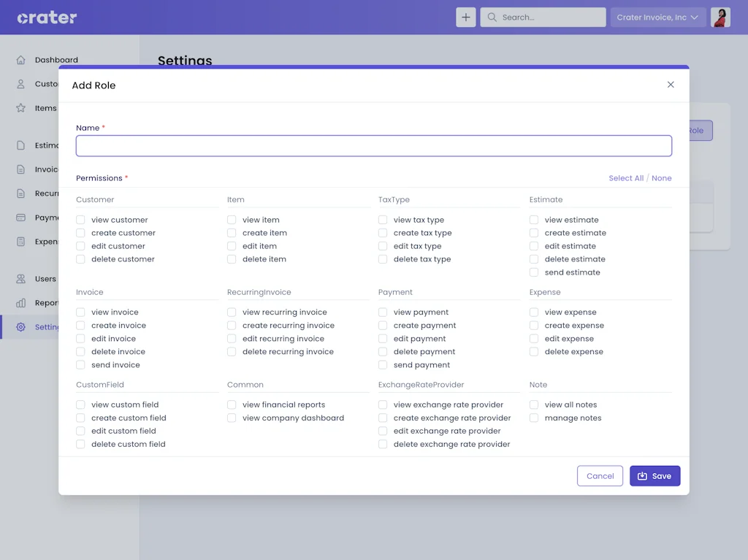Click the Settings gear icon in sidebar
This screenshot has height=560, width=748.
point(20,327)
